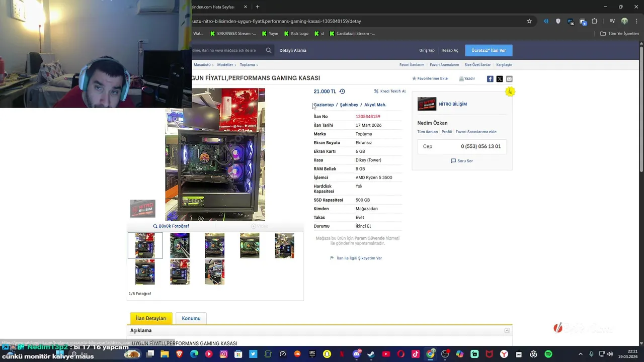Share listing on X icon
Image resolution: width=644 pixels, height=362 pixels.
click(x=500, y=79)
